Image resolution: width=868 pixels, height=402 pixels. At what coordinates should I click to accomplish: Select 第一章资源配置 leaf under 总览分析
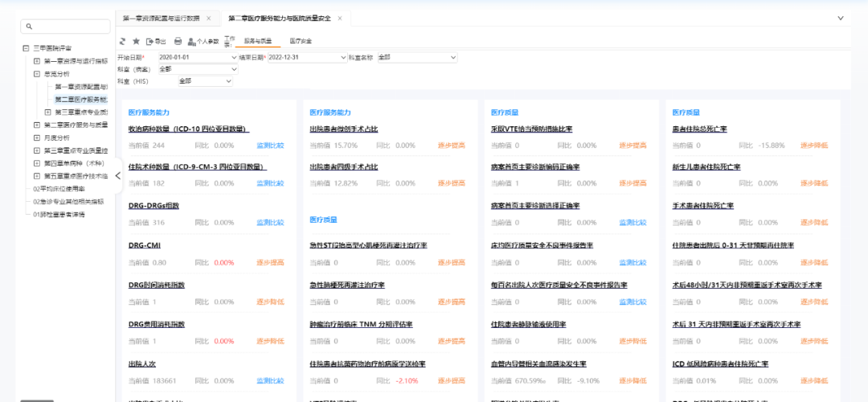pos(81,86)
